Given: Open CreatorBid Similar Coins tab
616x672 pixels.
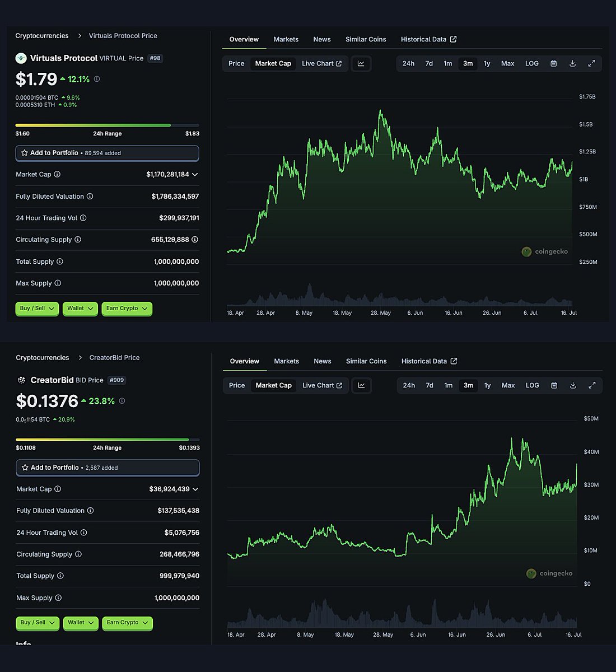Looking at the screenshot, I should pos(366,361).
